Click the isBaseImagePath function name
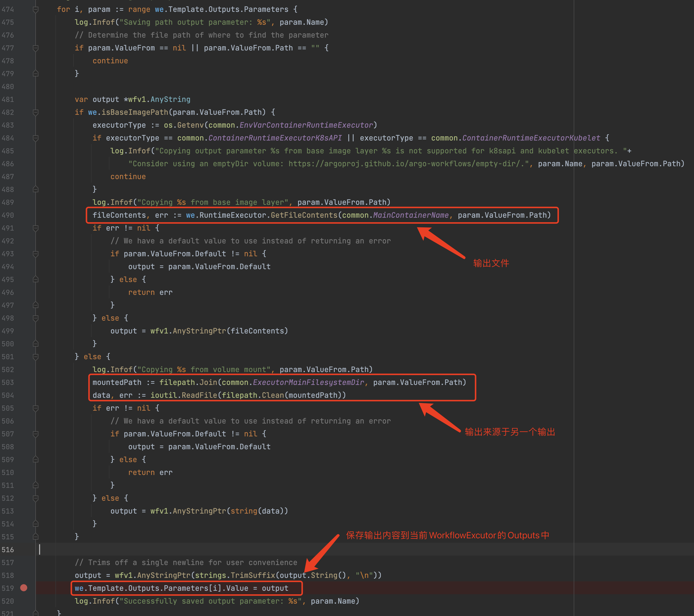 pyautogui.click(x=135, y=112)
